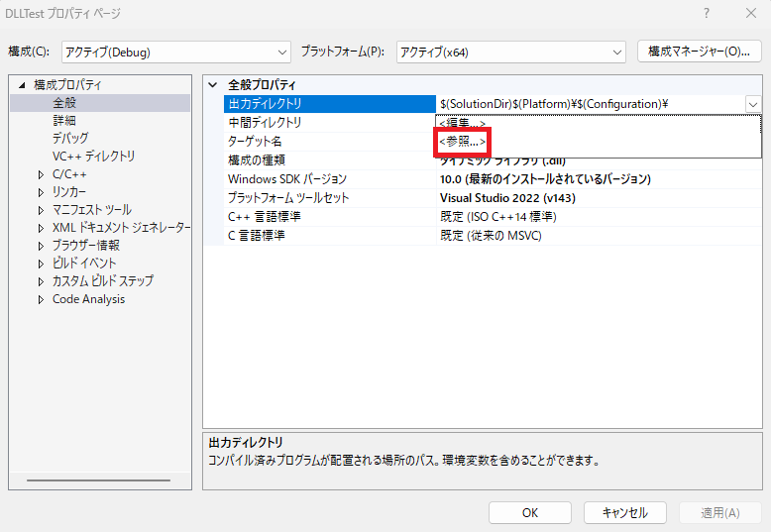Select the Windows SDK バージョン property row
The height and width of the screenshot is (532, 771).
[287, 179]
